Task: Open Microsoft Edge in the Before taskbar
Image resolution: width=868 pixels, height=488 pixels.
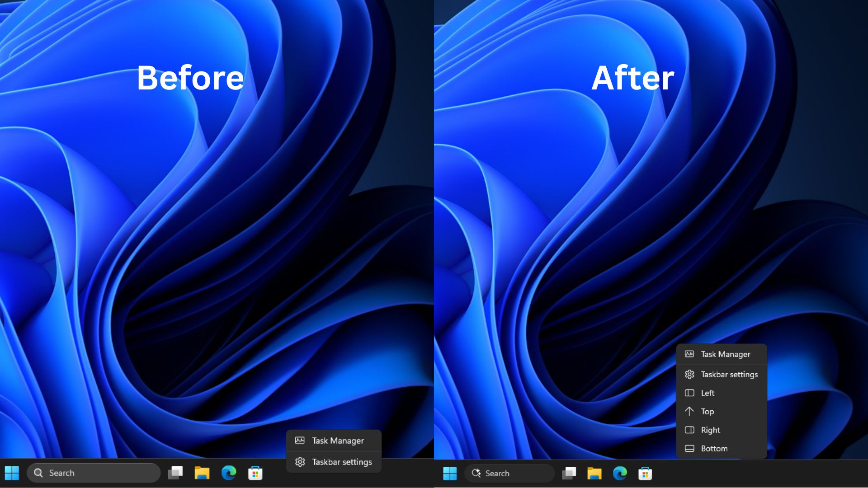Action: [229, 473]
